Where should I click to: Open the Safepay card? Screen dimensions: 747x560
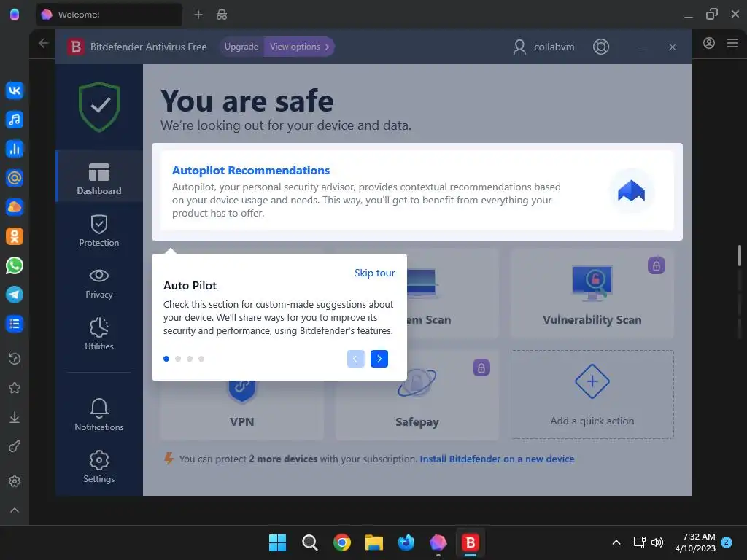click(417, 395)
